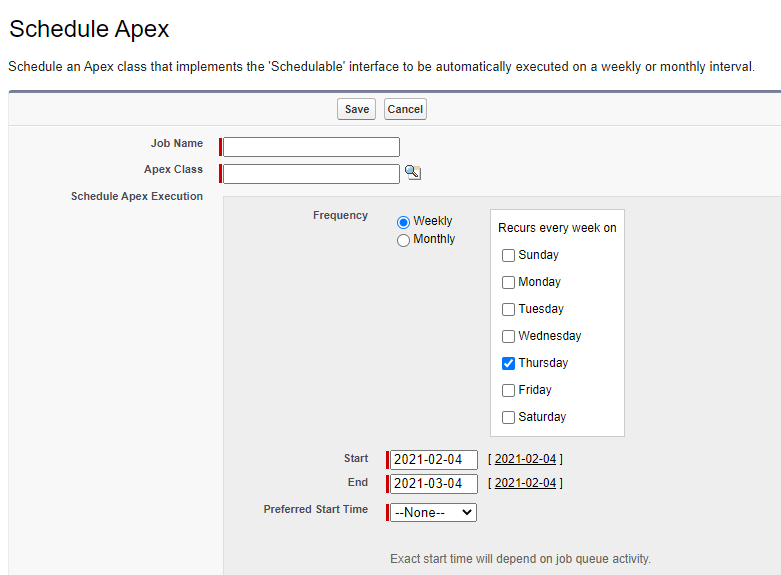781x575 pixels.
Task: Check the Saturday checkbox
Action: [x=508, y=417]
